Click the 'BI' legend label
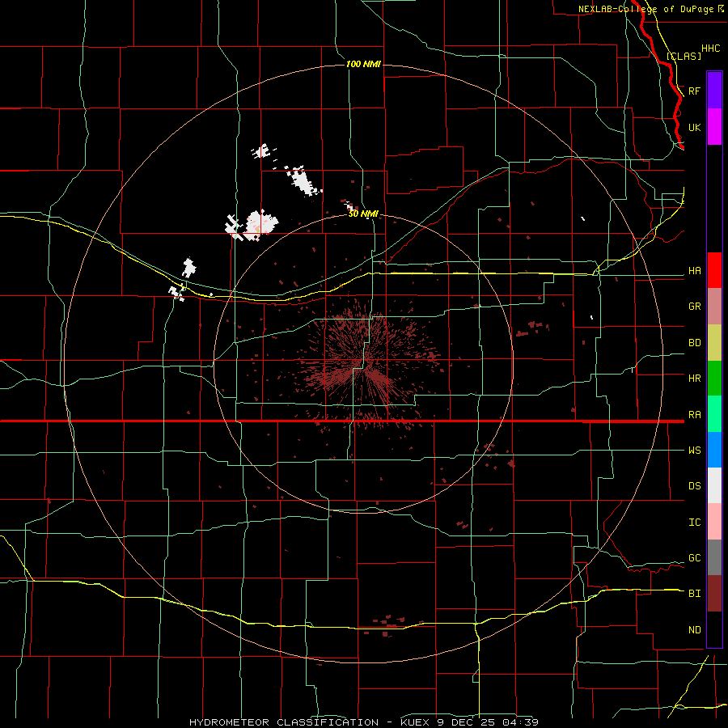The image size is (728, 728). (695, 594)
